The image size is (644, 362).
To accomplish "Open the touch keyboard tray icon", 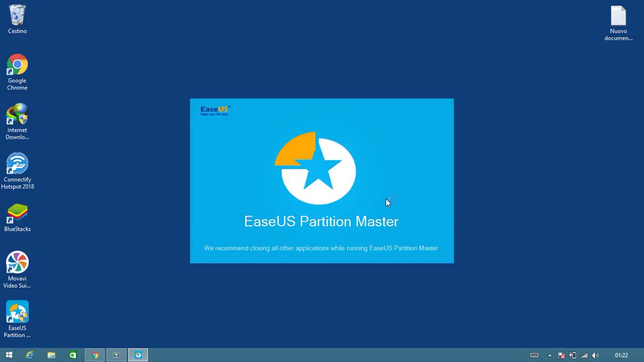I will click(534, 355).
